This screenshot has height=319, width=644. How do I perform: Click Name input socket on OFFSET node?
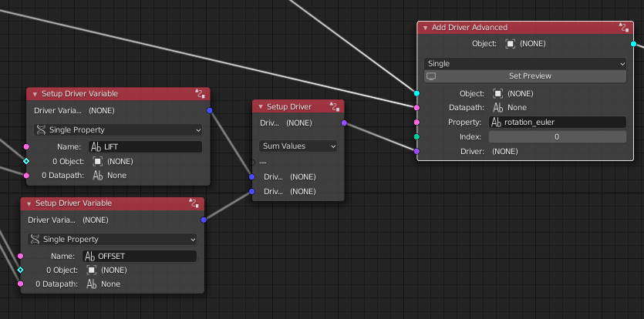point(21,256)
